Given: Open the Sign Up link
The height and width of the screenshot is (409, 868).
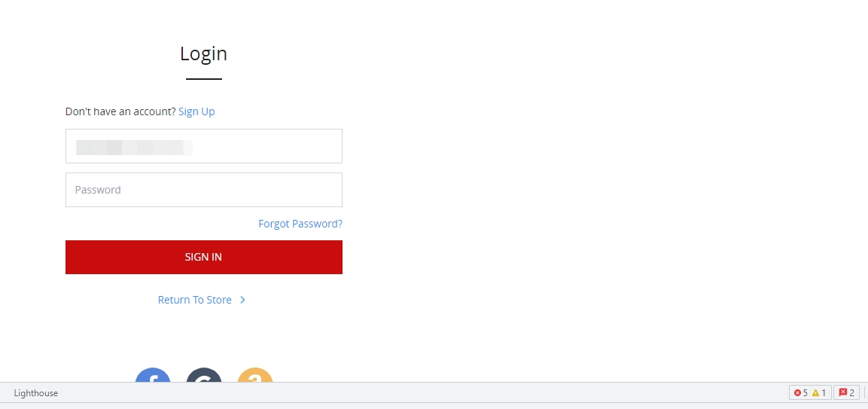Looking at the screenshot, I should point(196,111).
